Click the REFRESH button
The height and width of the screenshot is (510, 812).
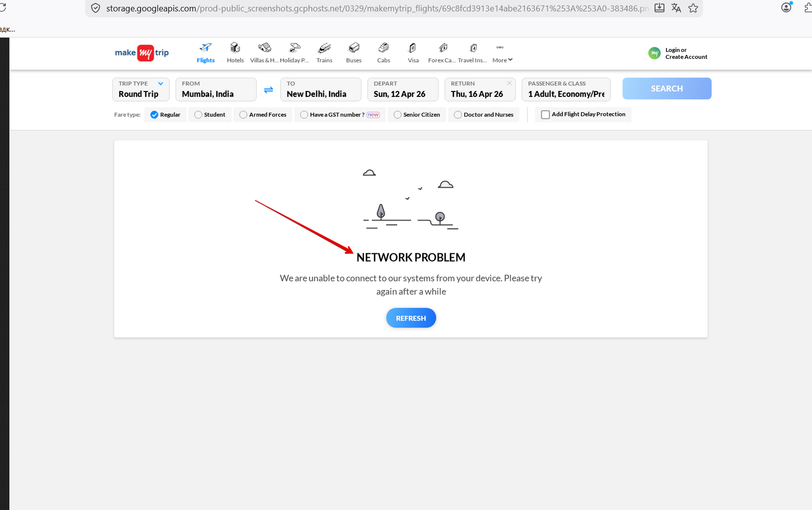coord(411,318)
